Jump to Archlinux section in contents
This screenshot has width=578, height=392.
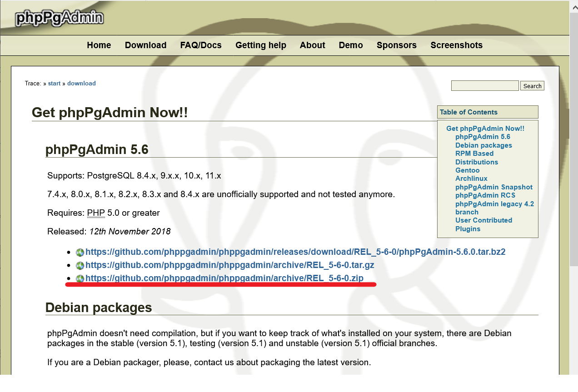tap(471, 179)
